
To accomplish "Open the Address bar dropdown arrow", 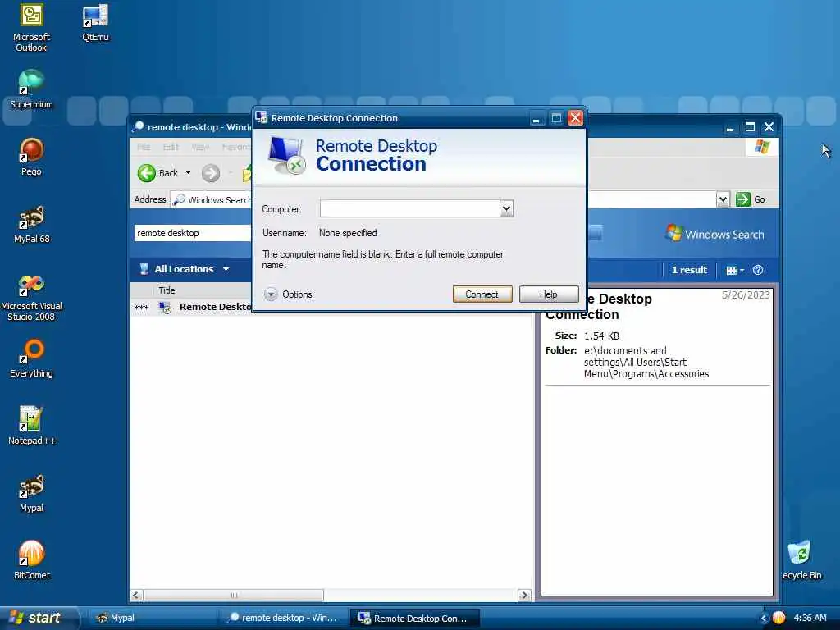I will coord(723,199).
